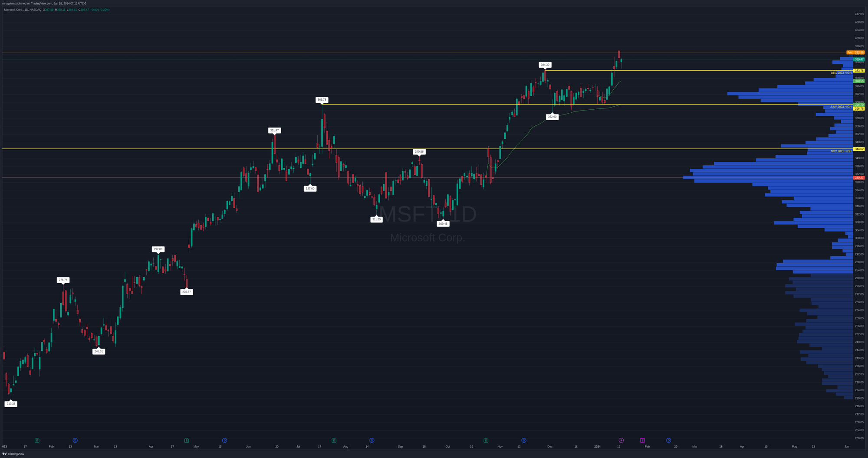Image resolution: width=868 pixels, height=458 pixels.
Task: Click the 276.76 pivot high label
Action: [63, 280]
